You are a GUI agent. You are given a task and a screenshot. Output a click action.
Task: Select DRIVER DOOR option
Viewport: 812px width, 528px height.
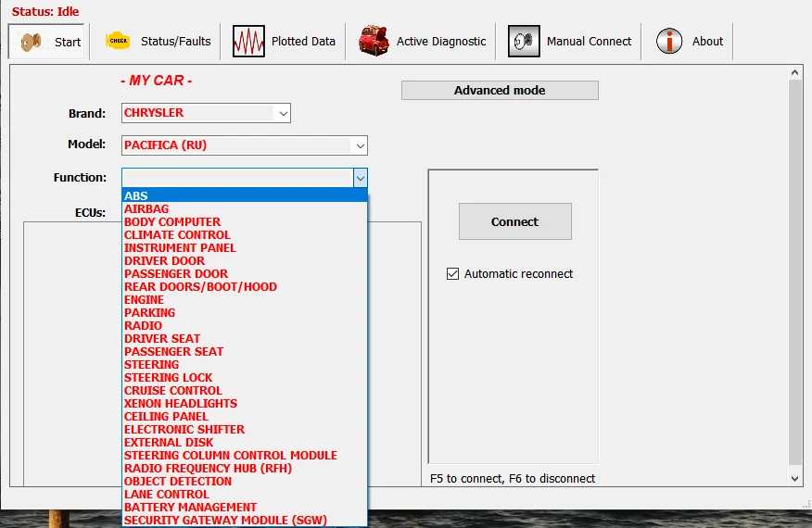[x=245, y=261]
